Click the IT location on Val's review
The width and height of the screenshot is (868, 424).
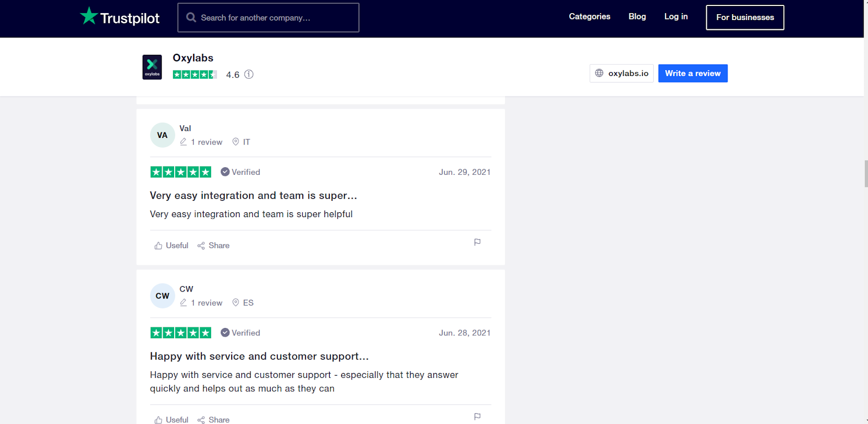pyautogui.click(x=241, y=142)
